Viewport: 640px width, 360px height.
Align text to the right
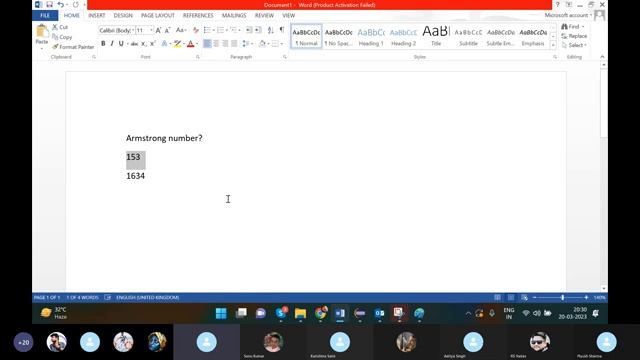(225, 44)
